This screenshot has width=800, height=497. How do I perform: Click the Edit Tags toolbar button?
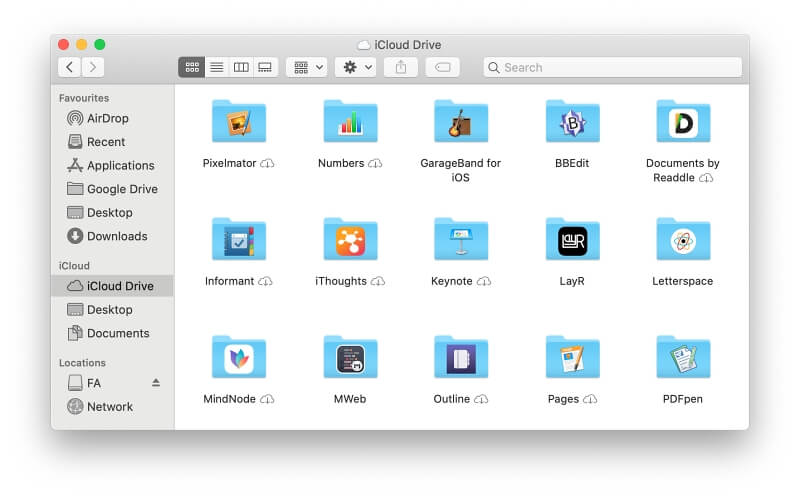click(443, 67)
